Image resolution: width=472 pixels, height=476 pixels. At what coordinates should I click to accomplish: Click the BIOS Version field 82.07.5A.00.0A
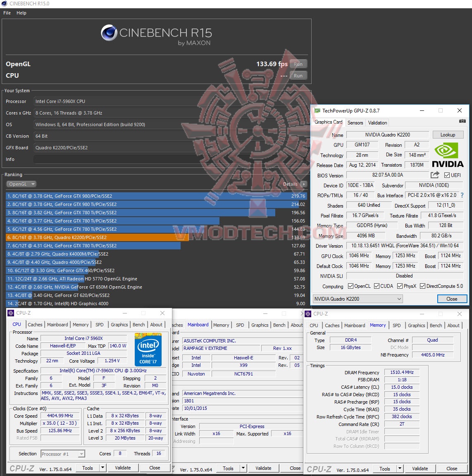click(387, 175)
